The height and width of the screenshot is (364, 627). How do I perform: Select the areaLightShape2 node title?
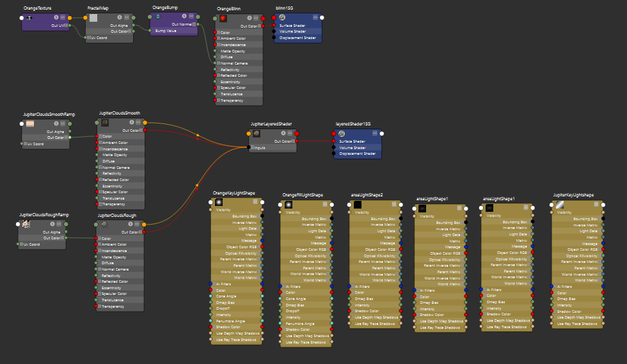[x=367, y=194]
